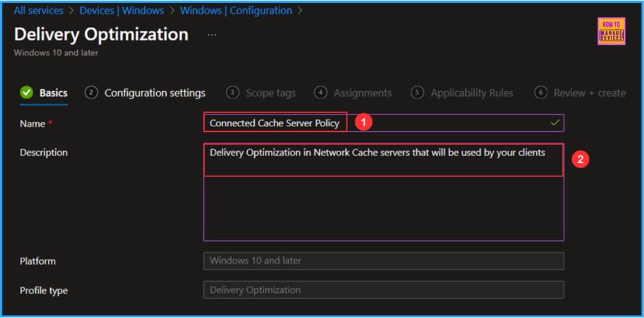Go to Devices | Windows breadcrumb
Viewport: 644px width, 318px height.
(x=121, y=10)
